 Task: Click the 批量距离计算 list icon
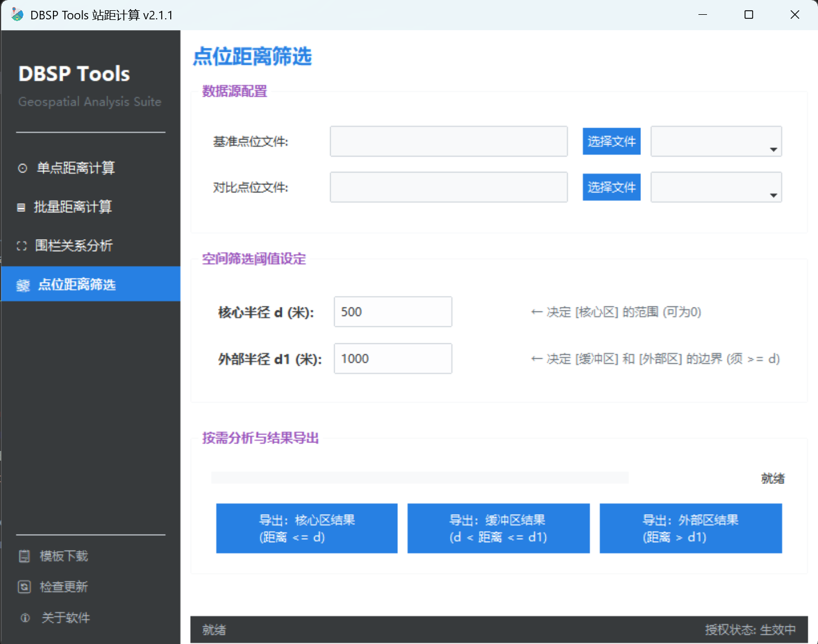point(23,207)
